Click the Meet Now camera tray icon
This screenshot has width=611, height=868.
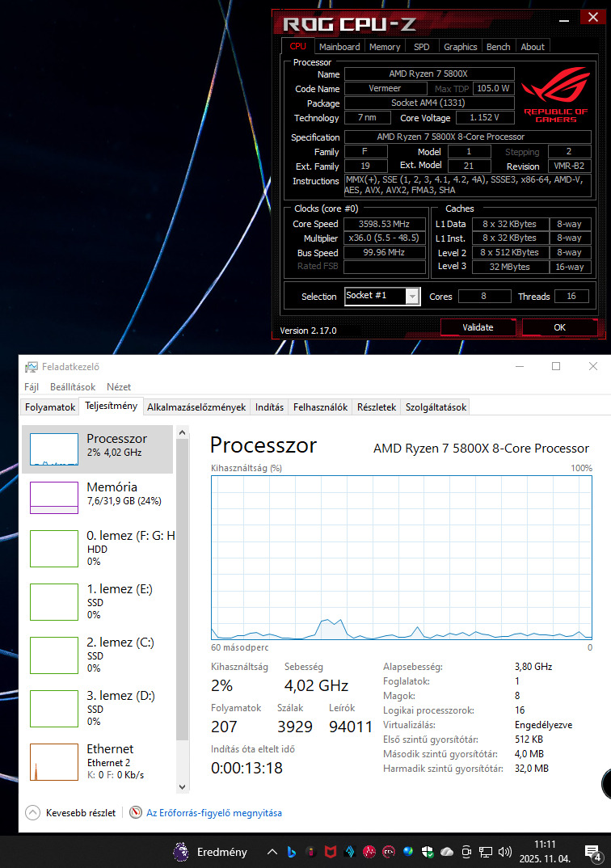tap(466, 852)
